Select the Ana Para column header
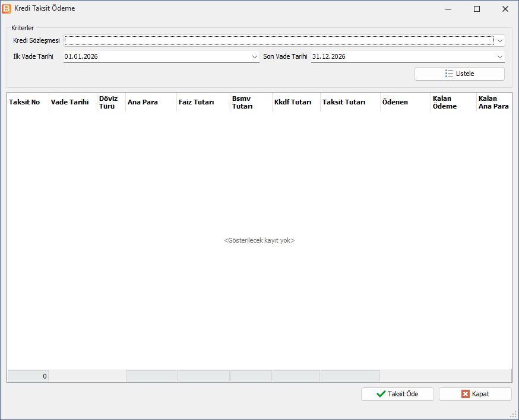 (x=151, y=102)
